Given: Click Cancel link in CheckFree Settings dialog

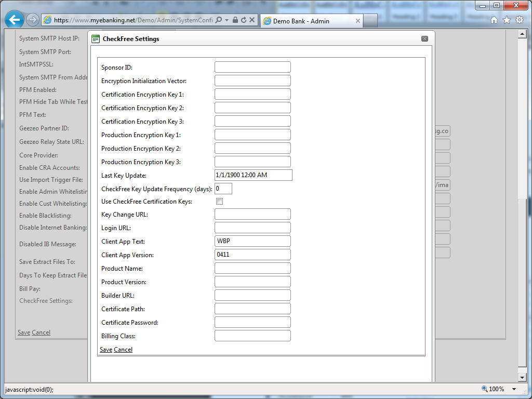Looking at the screenshot, I should 123,350.
